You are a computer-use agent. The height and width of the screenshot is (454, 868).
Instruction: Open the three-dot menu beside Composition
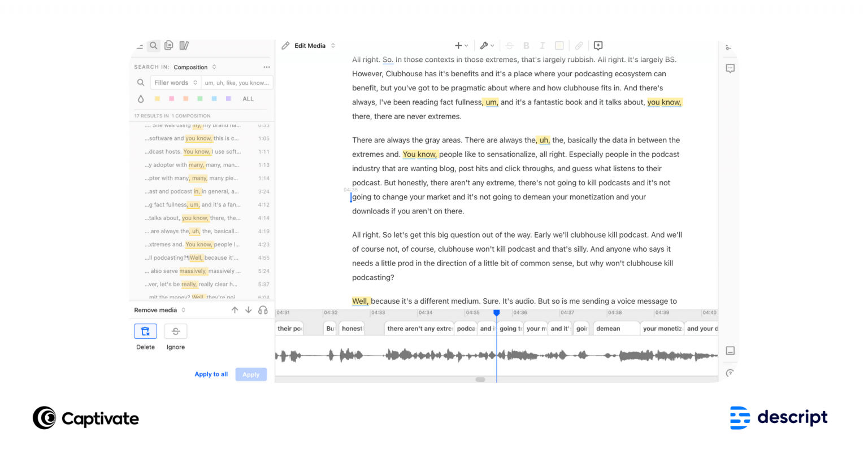click(267, 67)
